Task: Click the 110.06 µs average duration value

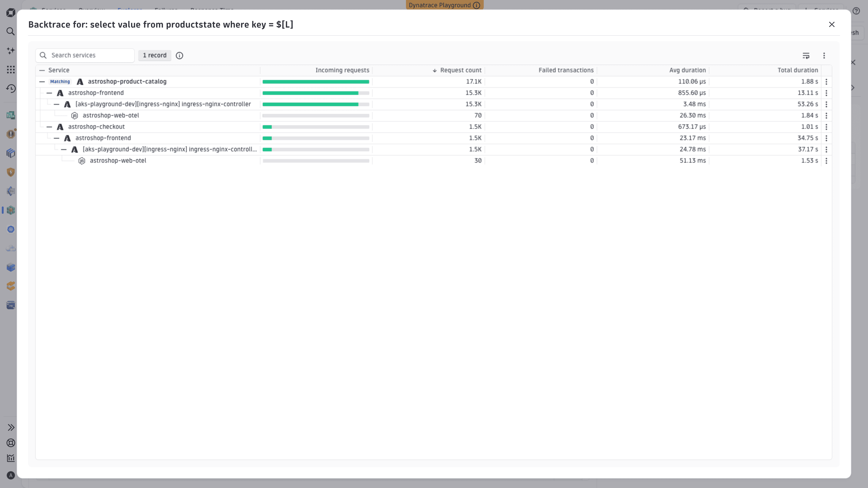Action: point(692,82)
